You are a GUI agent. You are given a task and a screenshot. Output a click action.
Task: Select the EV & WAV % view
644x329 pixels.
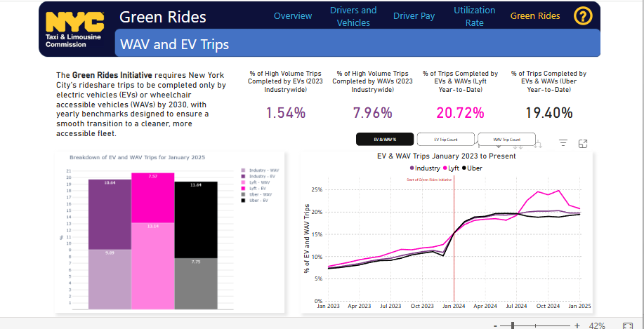pyautogui.click(x=385, y=139)
